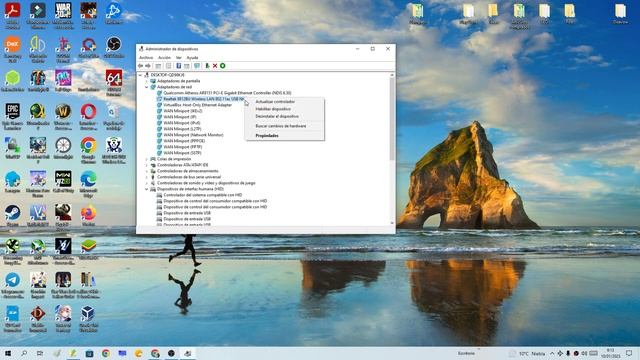Open the Acción menu

click(164, 58)
